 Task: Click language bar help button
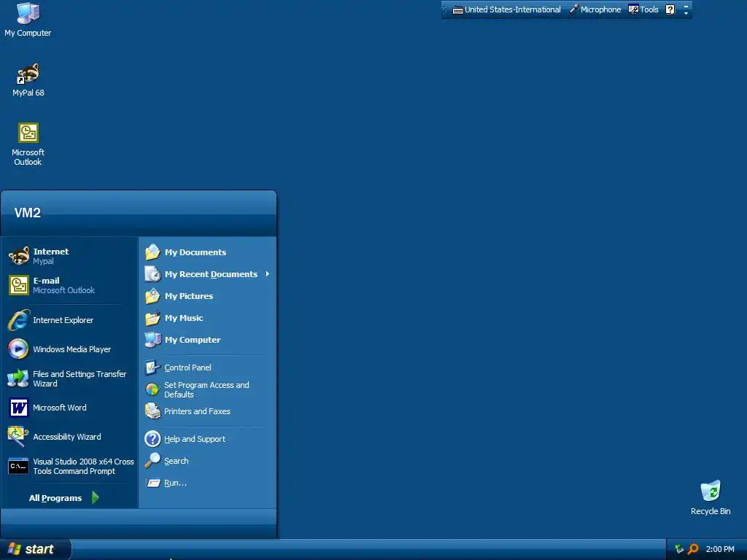click(670, 9)
